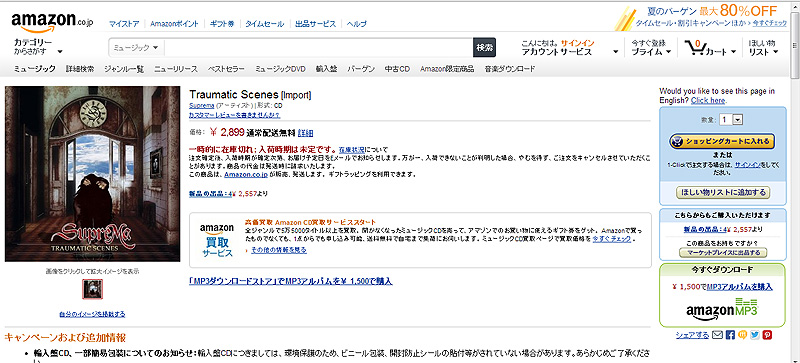Click MP3ダウンロードストア purchase link

point(291,281)
